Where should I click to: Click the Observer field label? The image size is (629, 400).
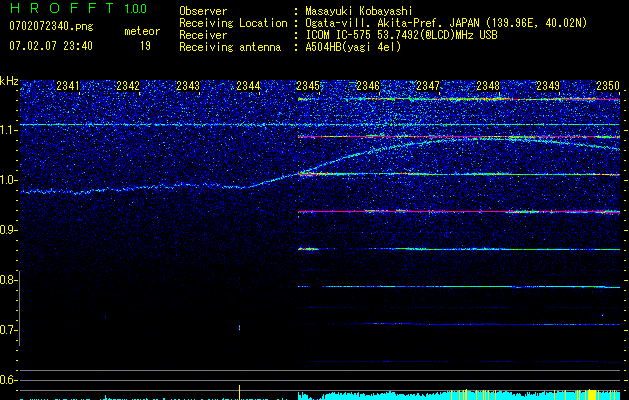(x=203, y=11)
